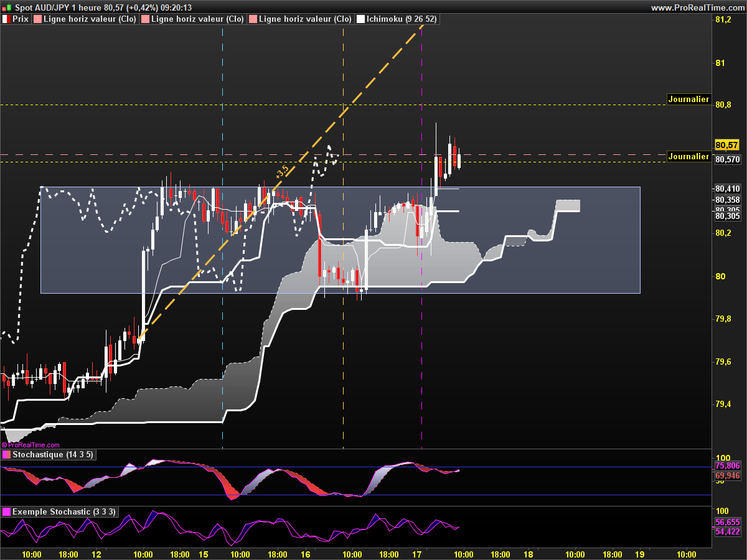The width and height of the screenshot is (747, 560).
Task: Click the 80,305 price axis tag
Action: 728,216
